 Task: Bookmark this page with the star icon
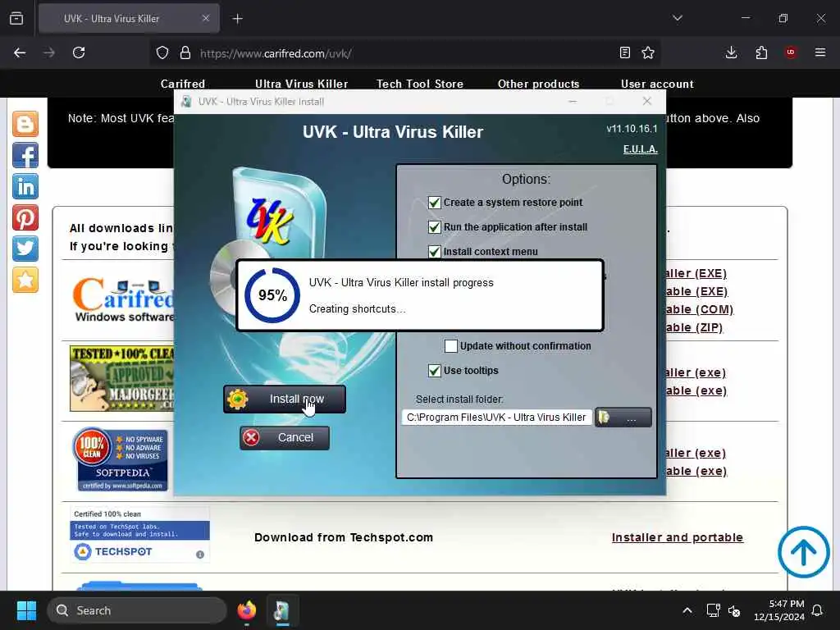click(648, 52)
